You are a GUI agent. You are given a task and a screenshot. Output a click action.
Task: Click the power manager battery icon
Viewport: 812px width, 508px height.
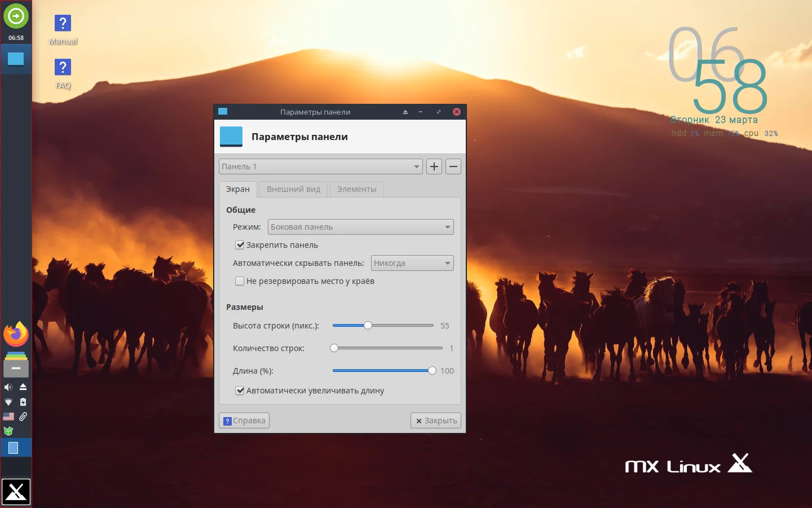(x=23, y=402)
